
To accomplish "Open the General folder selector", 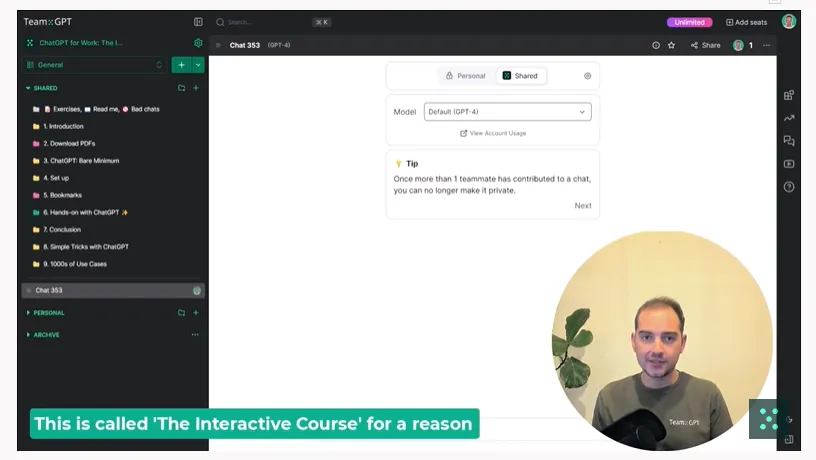I will click(94, 65).
